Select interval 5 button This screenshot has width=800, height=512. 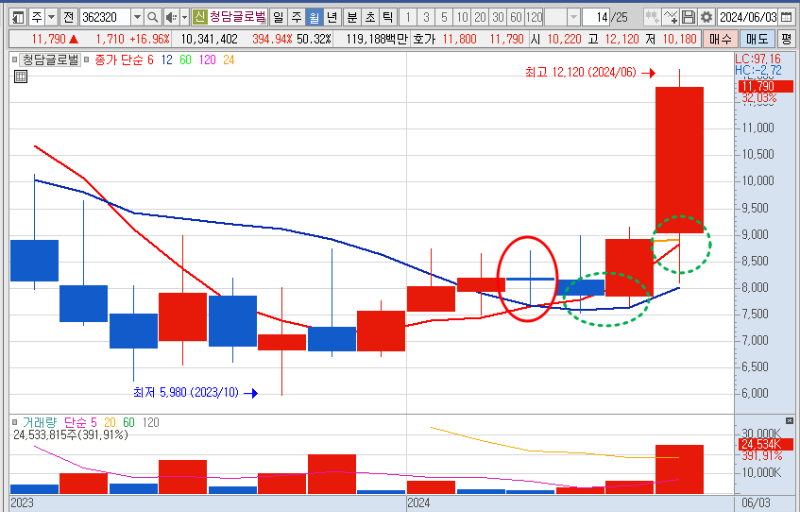tap(444, 17)
